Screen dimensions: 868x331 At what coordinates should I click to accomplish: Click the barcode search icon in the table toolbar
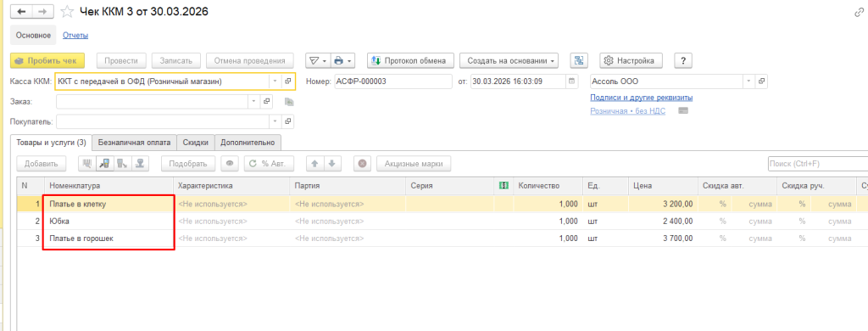coord(87,164)
